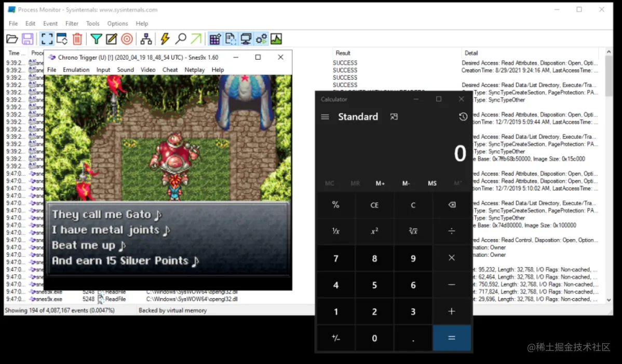Open Process Monitor Event menu
This screenshot has width=622, height=364.
pos(50,23)
